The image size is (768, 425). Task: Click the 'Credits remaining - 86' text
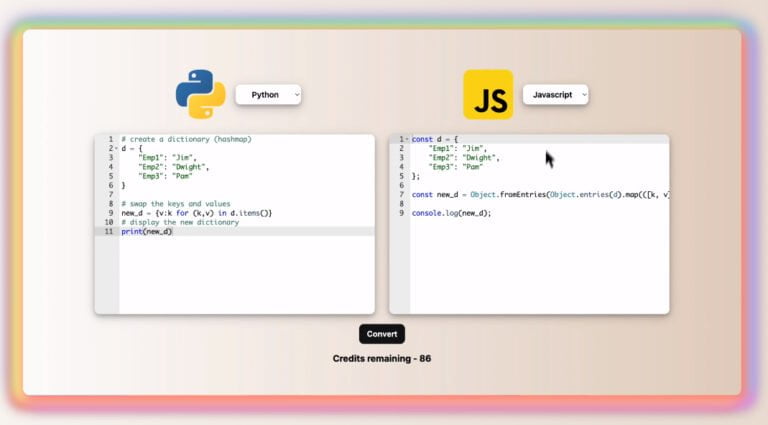382,358
